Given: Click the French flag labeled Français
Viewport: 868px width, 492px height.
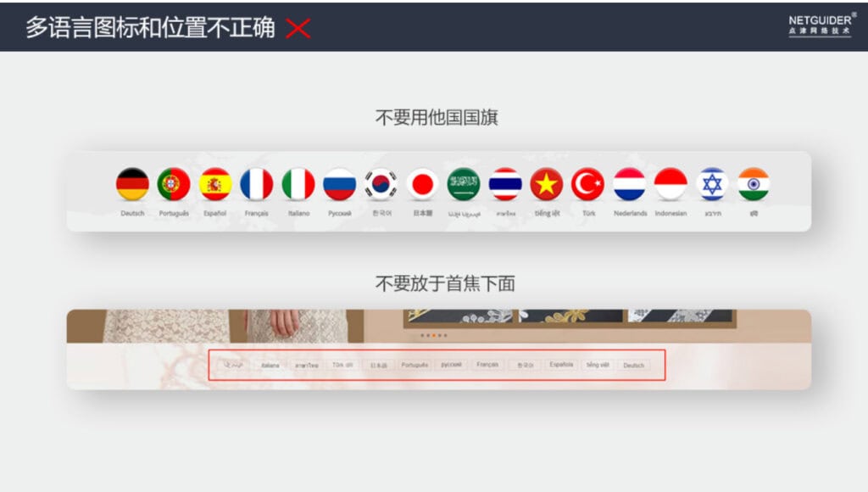Looking at the screenshot, I should [256, 184].
